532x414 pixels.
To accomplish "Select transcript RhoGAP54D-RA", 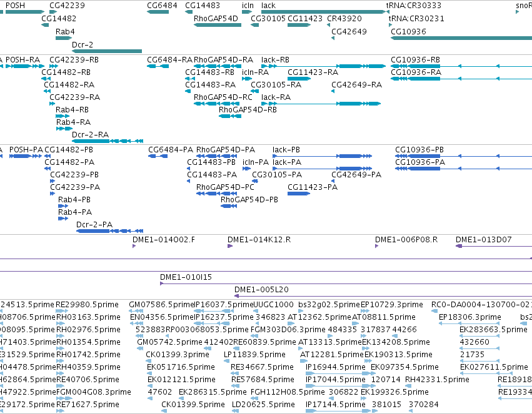I will click(x=218, y=66).
